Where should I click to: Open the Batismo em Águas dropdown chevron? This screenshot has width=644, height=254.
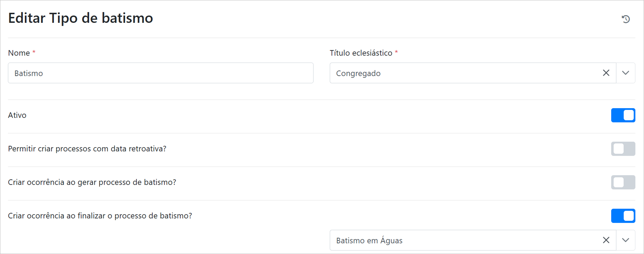[x=625, y=240]
